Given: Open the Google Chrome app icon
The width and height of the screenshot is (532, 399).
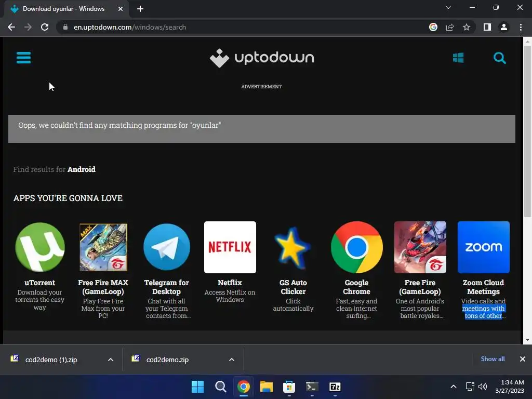Looking at the screenshot, I should pos(356,247).
